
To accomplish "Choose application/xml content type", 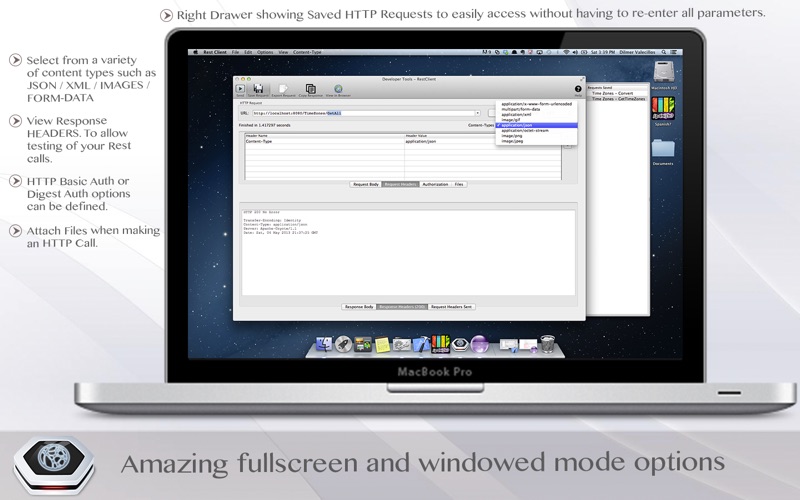I will coord(536,115).
